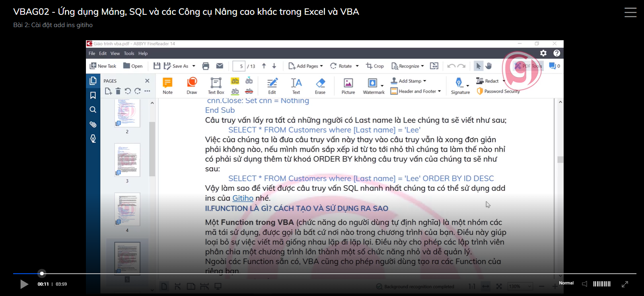Viewport: 644px width, 296px height.
Task: Play the lesson video
Action: tap(24, 284)
